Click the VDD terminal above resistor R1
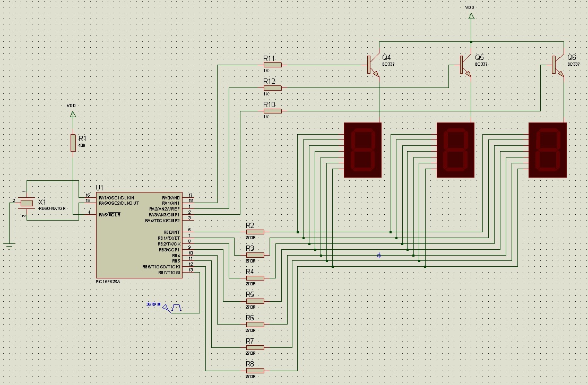 73,113
